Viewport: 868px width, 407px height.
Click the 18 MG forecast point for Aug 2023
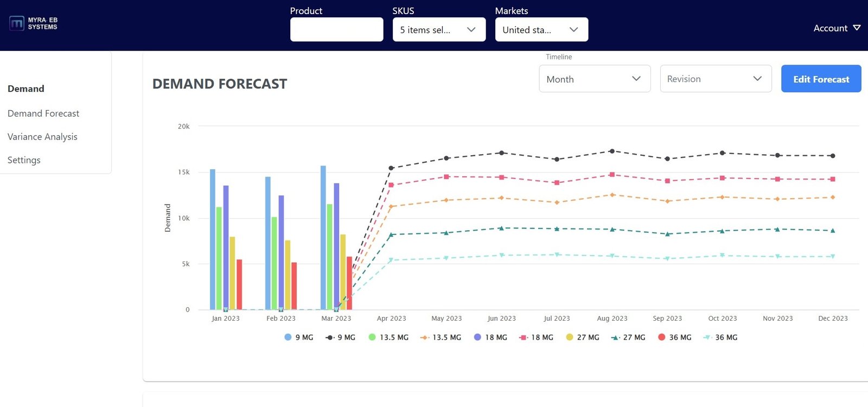(x=612, y=175)
